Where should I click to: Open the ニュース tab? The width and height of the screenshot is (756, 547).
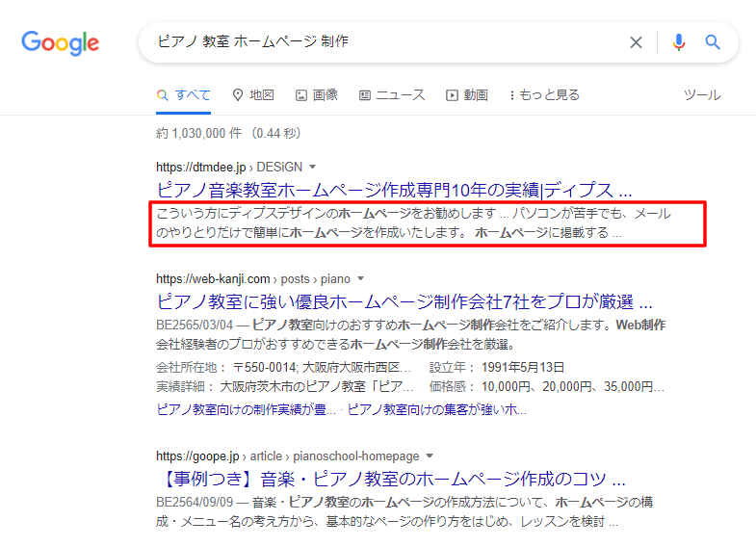(392, 95)
